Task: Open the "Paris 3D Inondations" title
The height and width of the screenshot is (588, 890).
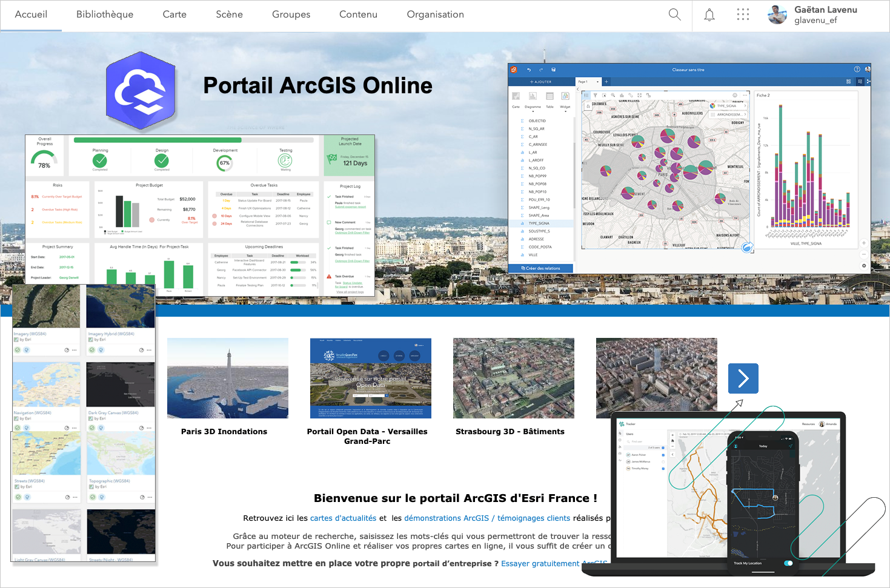Action: click(x=224, y=432)
